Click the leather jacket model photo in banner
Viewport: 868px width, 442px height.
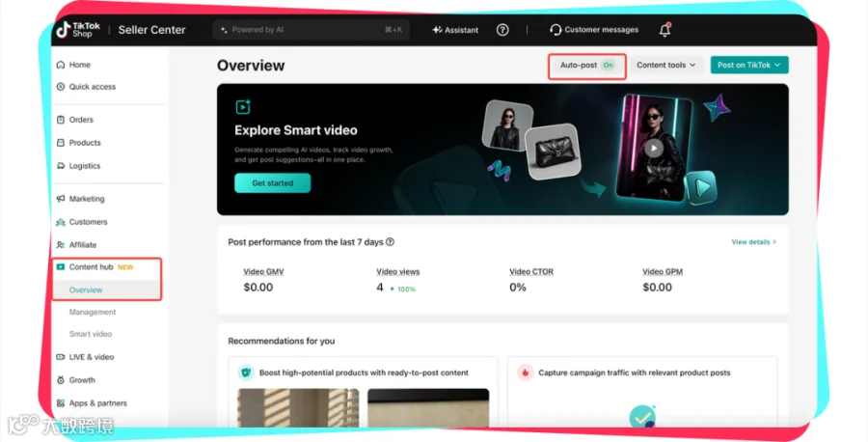coord(507,125)
